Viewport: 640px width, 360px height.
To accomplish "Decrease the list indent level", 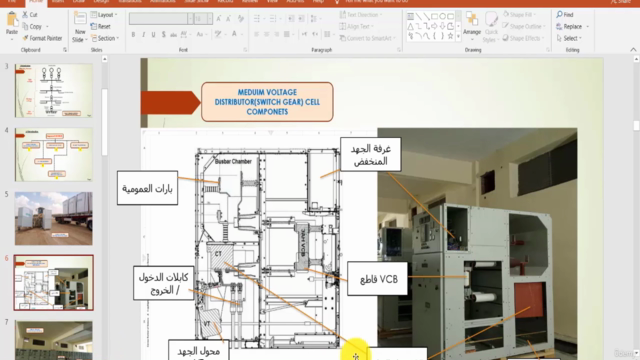I will (x=291, y=19).
